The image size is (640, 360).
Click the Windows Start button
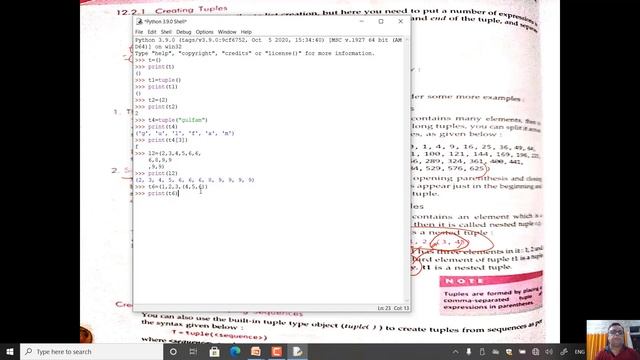(x=10, y=351)
